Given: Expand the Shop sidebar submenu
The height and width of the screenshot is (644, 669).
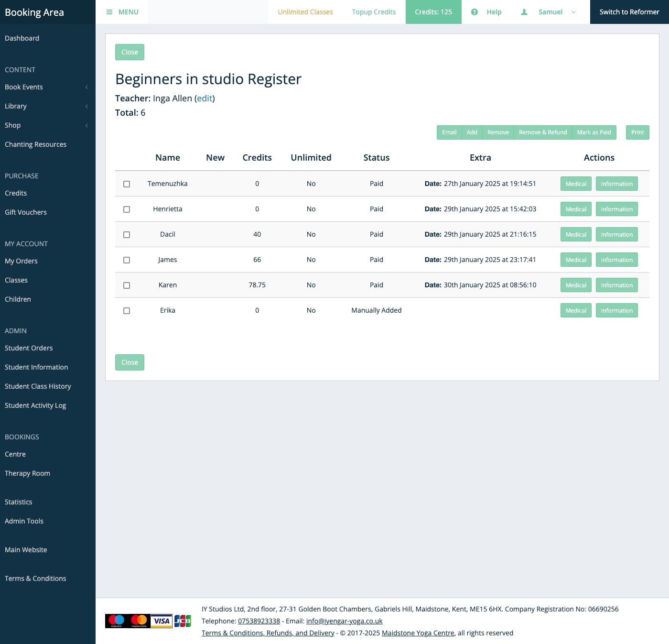Looking at the screenshot, I should point(86,125).
